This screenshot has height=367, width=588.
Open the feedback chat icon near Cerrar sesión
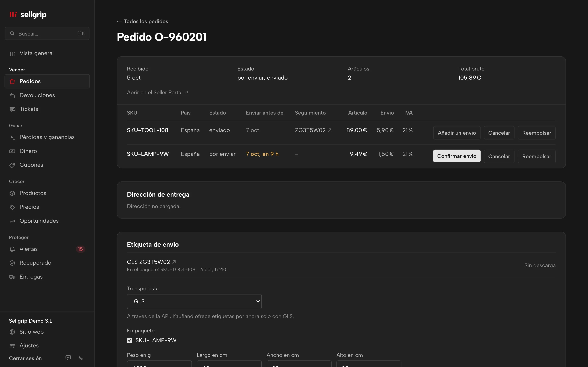click(68, 358)
